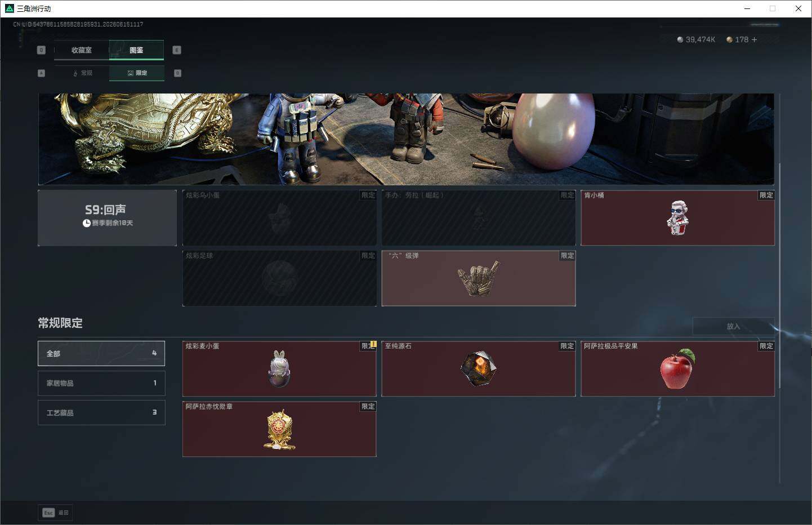Open the "六"级弹 collectible card
Screen dimensions: 812x525
479,278
